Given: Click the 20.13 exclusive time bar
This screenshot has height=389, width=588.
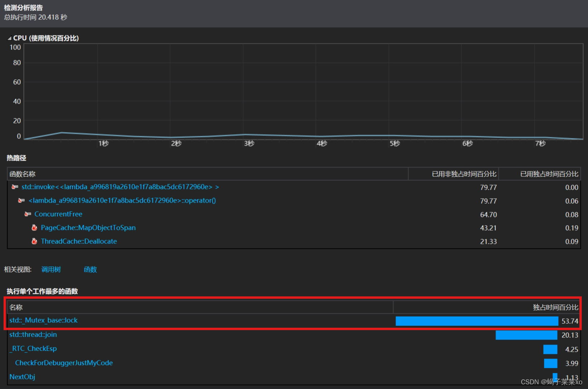Looking at the screenshot, I should tap(526, 335).
